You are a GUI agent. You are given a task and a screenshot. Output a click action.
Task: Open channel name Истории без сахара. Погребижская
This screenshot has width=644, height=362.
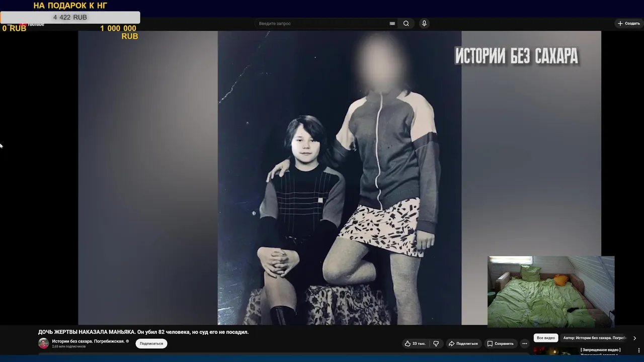pos(88,341)
